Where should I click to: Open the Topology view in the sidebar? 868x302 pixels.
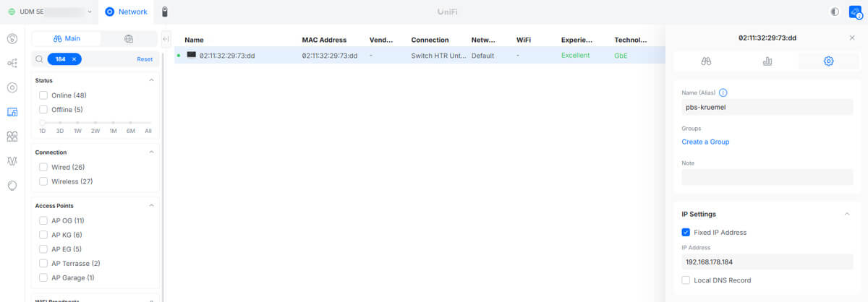(x=12, y=63)
